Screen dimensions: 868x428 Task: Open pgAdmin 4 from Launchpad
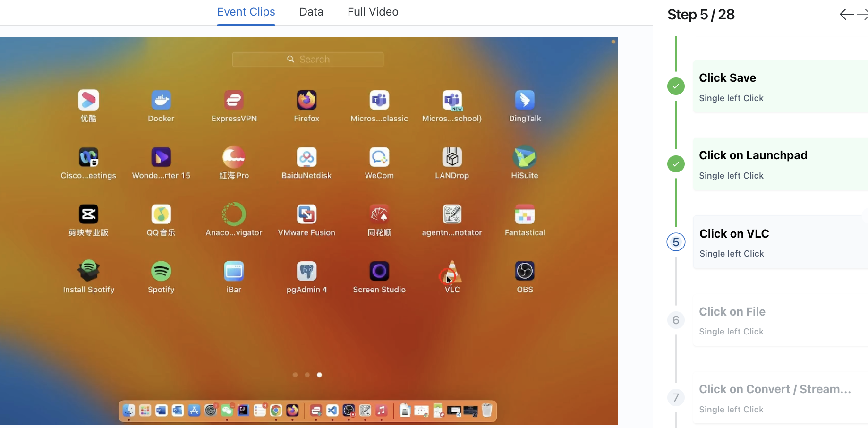pos(306,271)
